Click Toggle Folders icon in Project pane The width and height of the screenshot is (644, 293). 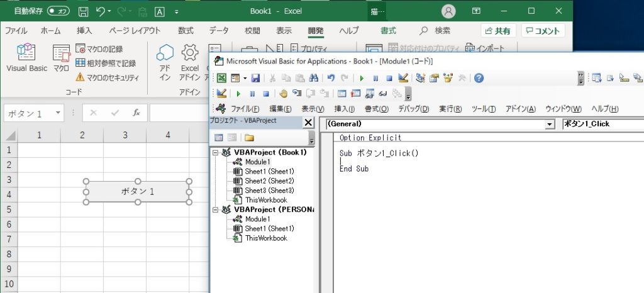click(249, 138)
